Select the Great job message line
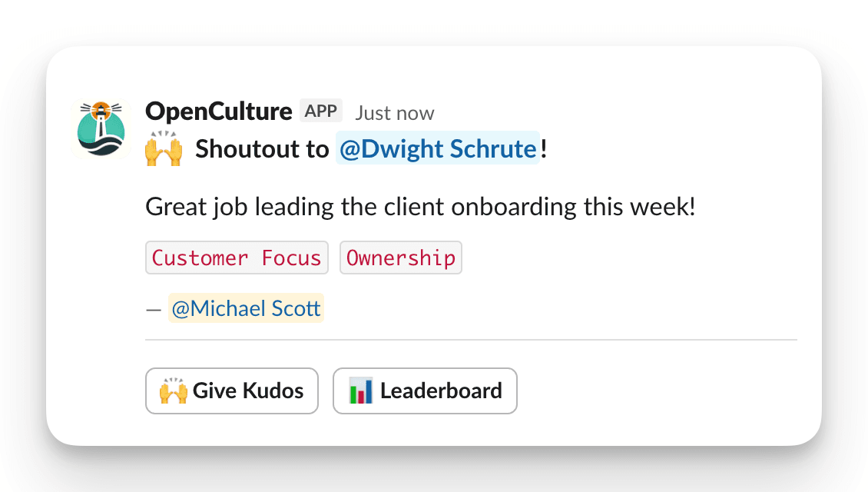This screenshot has width=868, height=492. click(419, 207)
